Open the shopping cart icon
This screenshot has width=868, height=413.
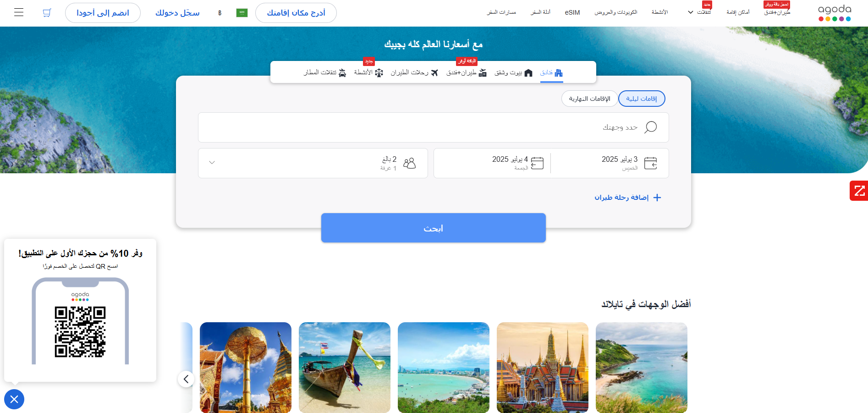[x=47, y=13]
